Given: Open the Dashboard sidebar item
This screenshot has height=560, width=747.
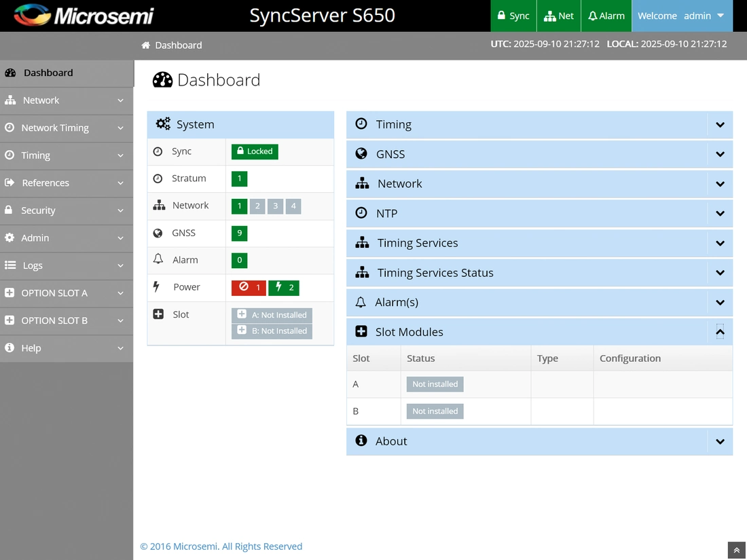Looking at the screenshot, I should click(x=67, y=73).
